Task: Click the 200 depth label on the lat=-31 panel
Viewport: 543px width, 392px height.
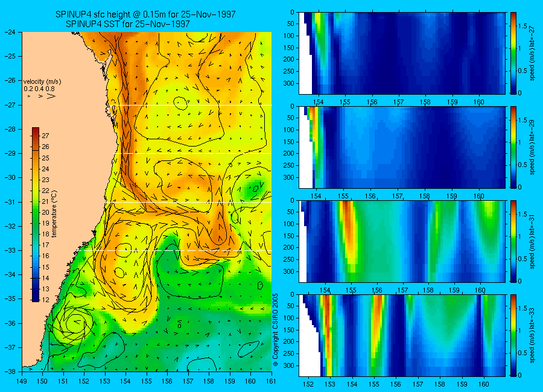Action: (288, 248)
